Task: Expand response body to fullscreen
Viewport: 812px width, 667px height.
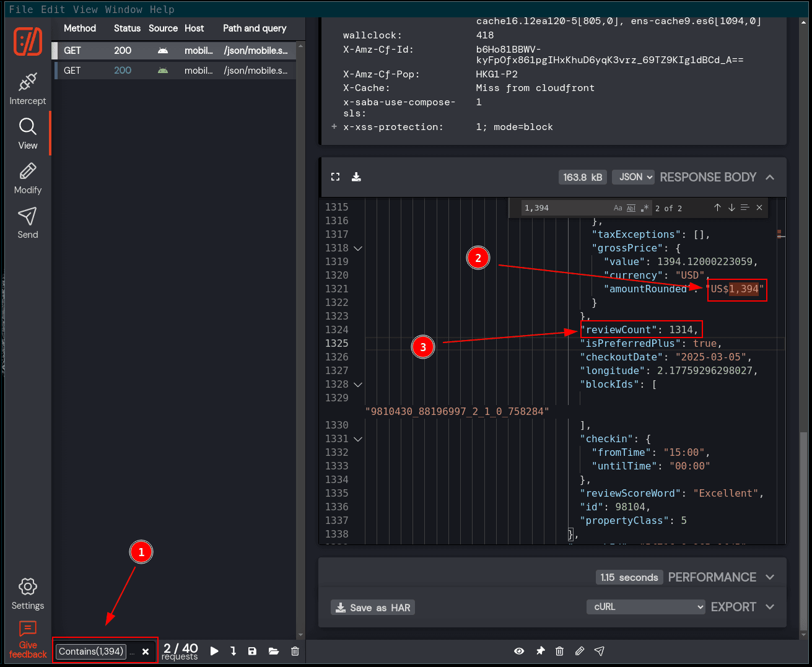Action: (336, 177)
